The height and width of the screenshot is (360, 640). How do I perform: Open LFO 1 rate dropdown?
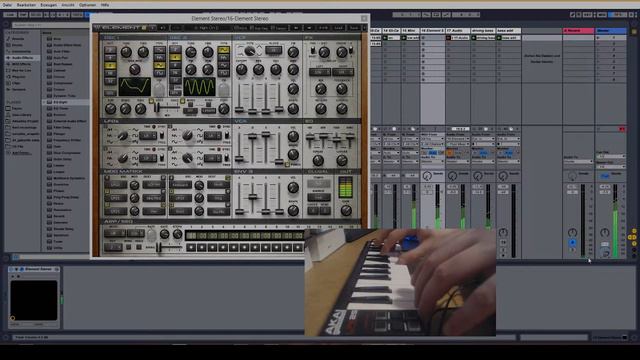tap(148, 136)
